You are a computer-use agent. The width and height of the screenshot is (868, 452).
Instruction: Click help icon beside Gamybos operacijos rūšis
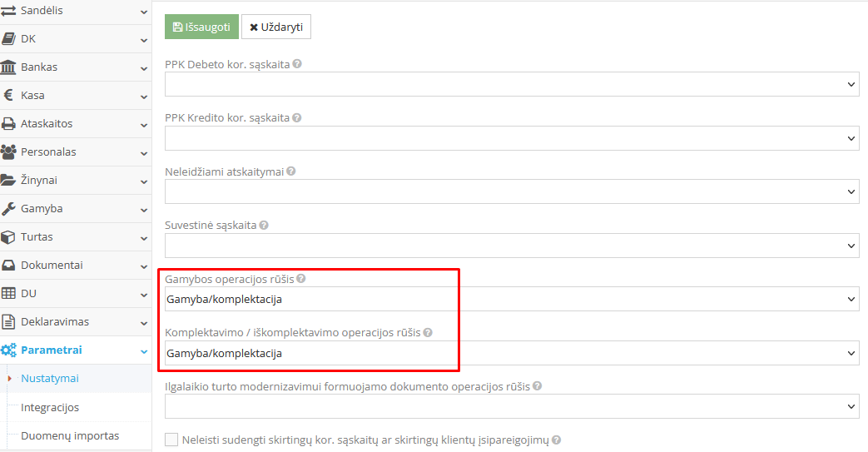coord(300,279)
